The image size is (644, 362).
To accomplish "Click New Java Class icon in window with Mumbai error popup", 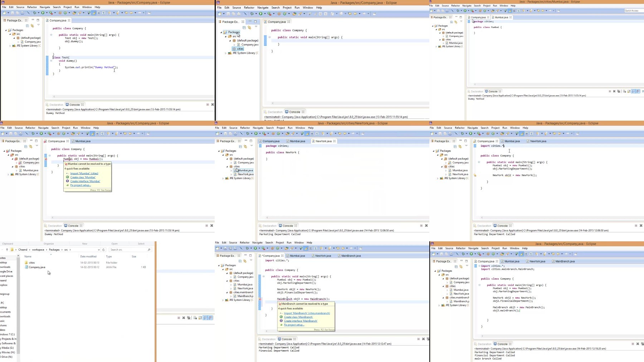I will pos(64,134).
